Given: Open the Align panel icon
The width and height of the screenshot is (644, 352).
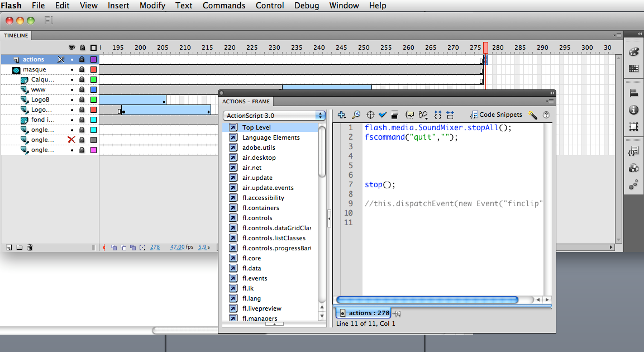Looking at the screenshot, I should tap(634, 93).
